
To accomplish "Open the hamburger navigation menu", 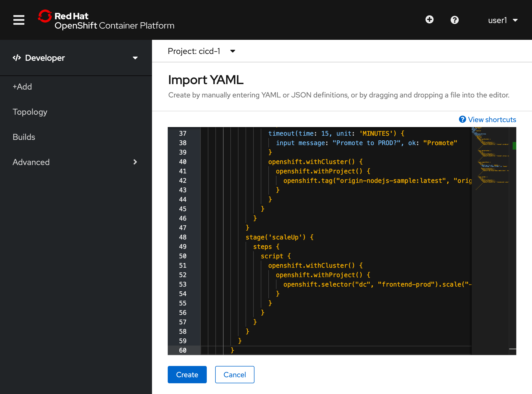I will 19,20.
